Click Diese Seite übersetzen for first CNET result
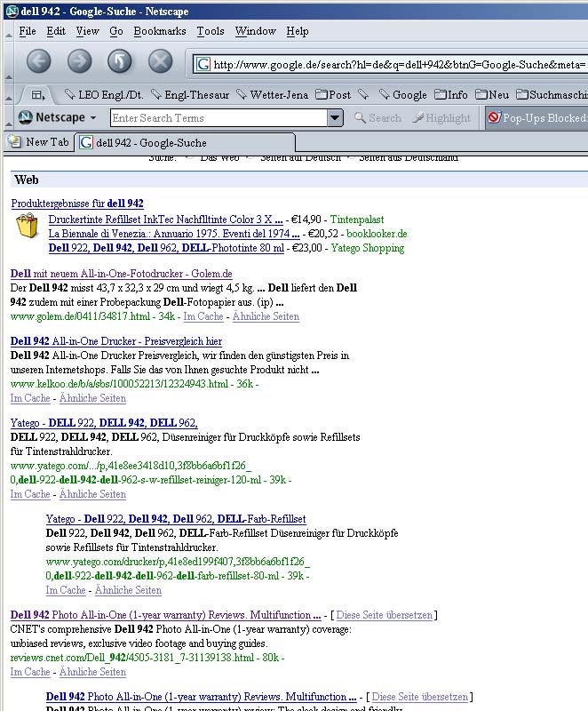This screenshot has height=711, width=588. coord(385,615)
